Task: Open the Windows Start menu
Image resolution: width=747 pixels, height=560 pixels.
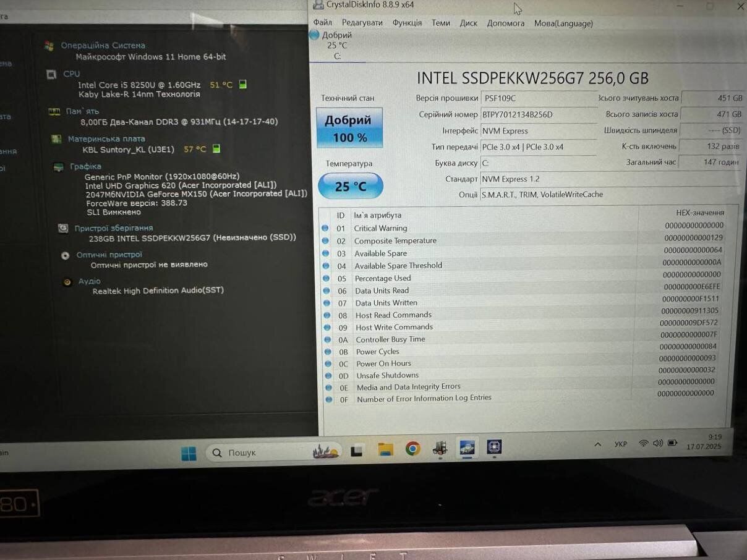Action: 189,453
